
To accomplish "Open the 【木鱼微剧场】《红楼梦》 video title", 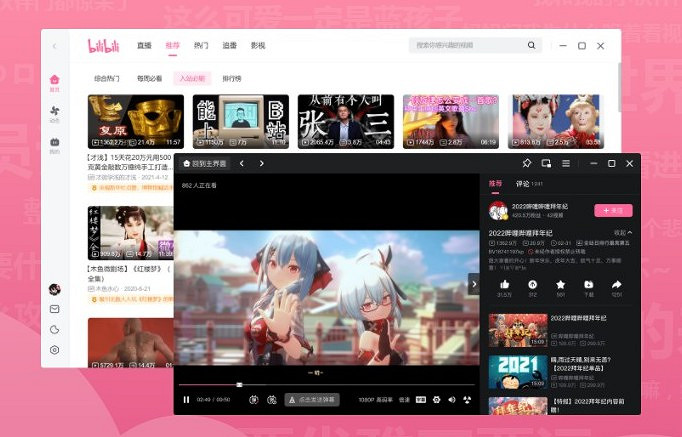I will point(129,274).
